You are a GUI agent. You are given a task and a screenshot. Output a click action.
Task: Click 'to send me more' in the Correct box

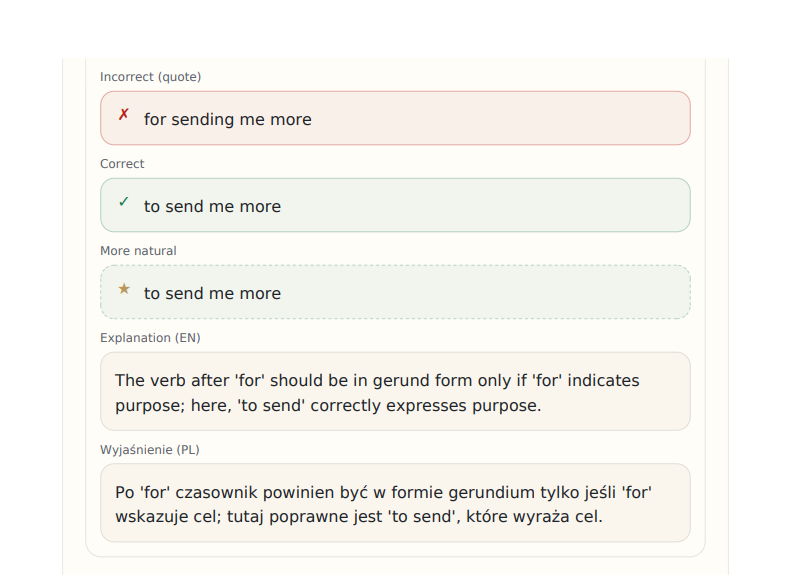pos(212,206)
